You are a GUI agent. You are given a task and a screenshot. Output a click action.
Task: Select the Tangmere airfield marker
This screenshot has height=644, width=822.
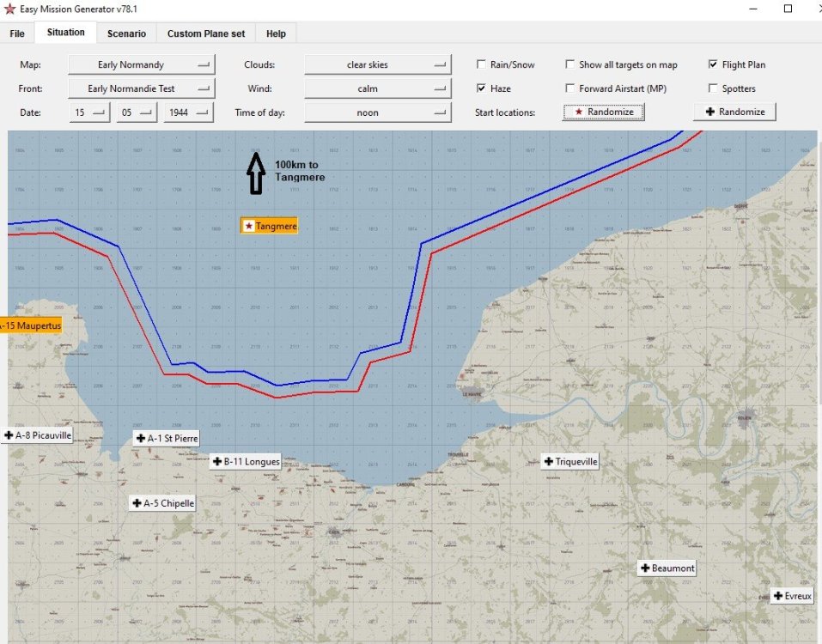(269, 226)
